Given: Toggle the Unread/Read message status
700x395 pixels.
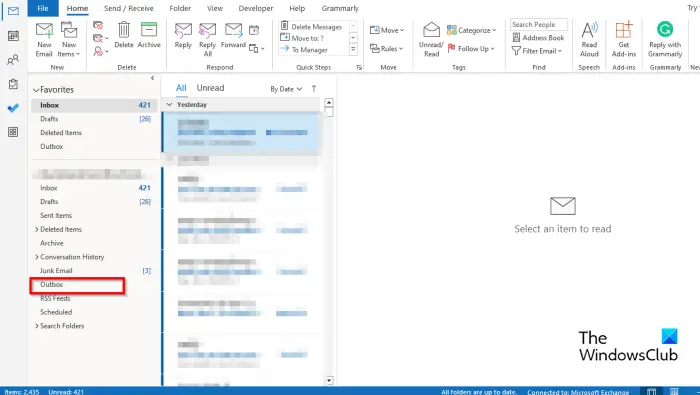Looking at the screenshot, I should point(431,39).
